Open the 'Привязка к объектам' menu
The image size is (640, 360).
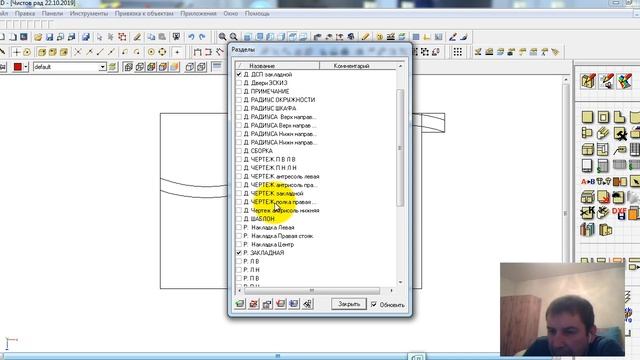144,13
